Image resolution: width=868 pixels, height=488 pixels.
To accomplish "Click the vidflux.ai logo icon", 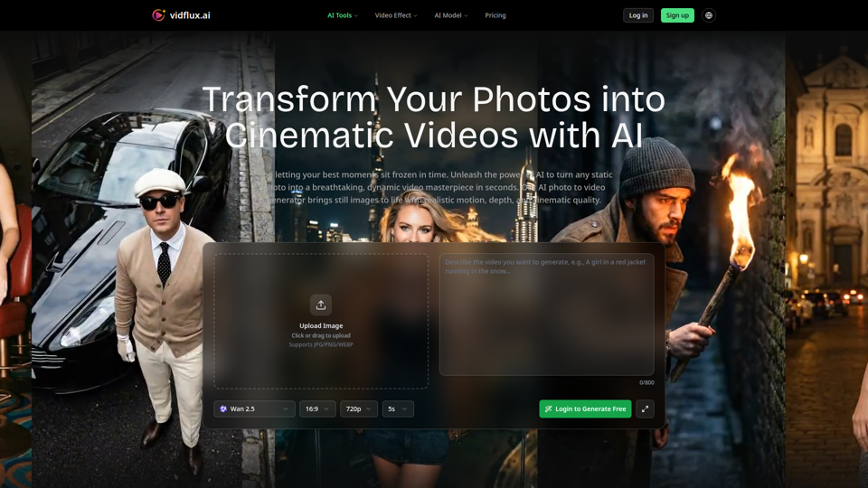I will pos(158,15).
